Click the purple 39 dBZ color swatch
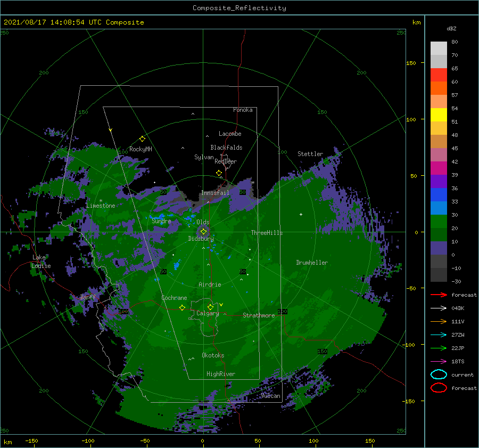The width and height of the screenshot is (479, 448). [439, 181]
